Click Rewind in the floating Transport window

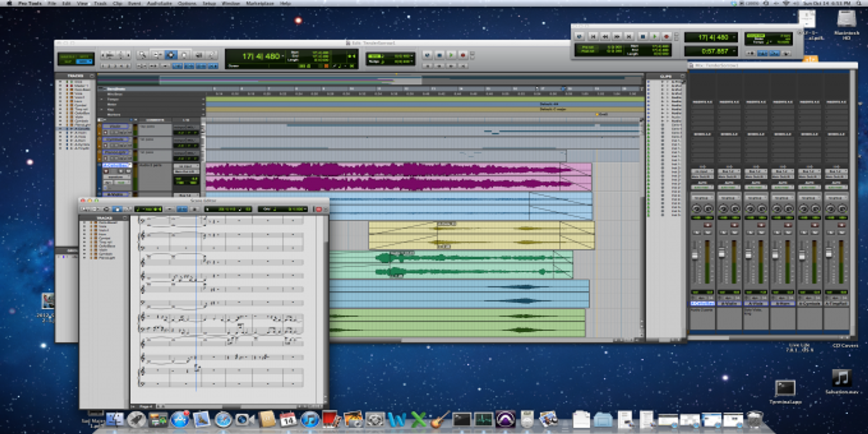[605, 37]
